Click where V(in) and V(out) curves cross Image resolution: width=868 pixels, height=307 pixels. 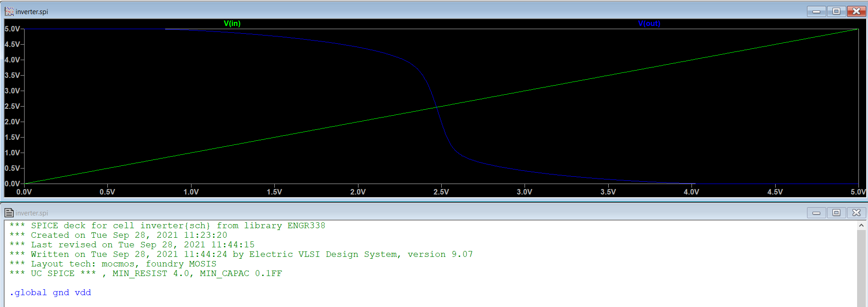pos(437,107)
